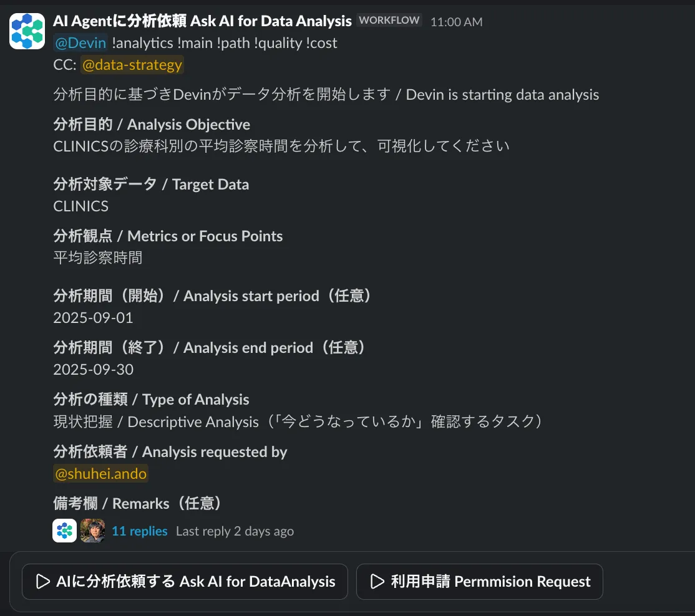The width and height of the screenshot is (695, 616).
Task: Click the play icon on Ask AI for DataAnalysis button
Action: click(x=42, y=581)
